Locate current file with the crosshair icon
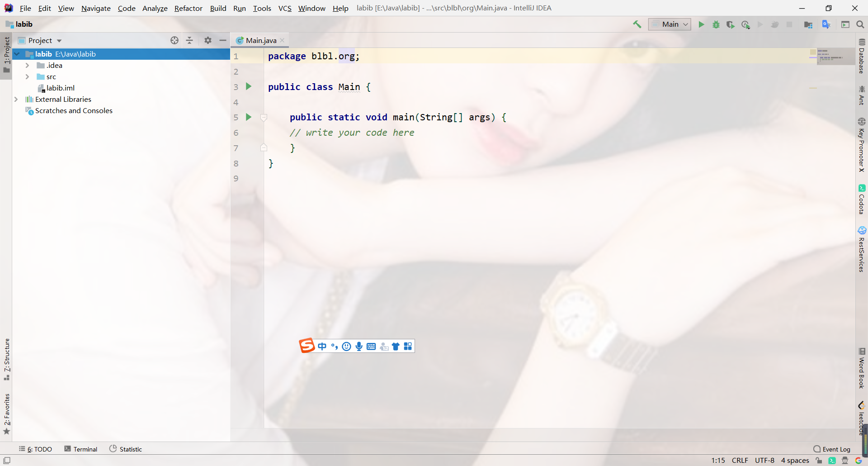The image size is (868, 466). pos(175,40)
